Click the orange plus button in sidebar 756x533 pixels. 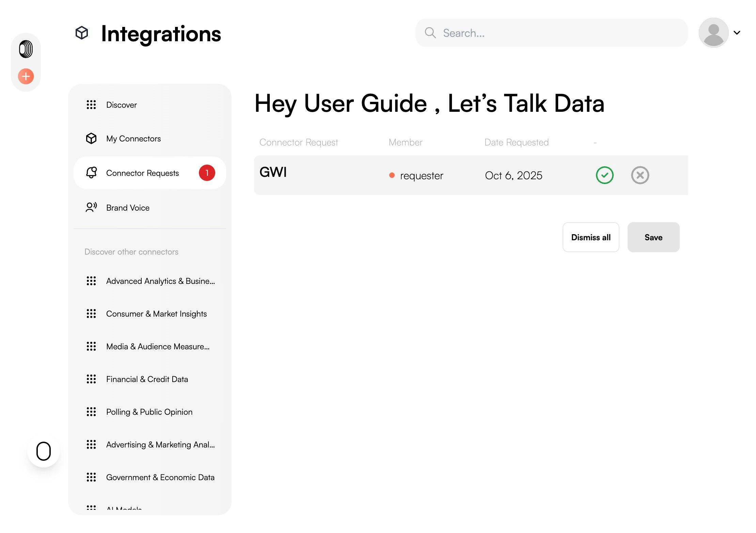tap(26, 76)
